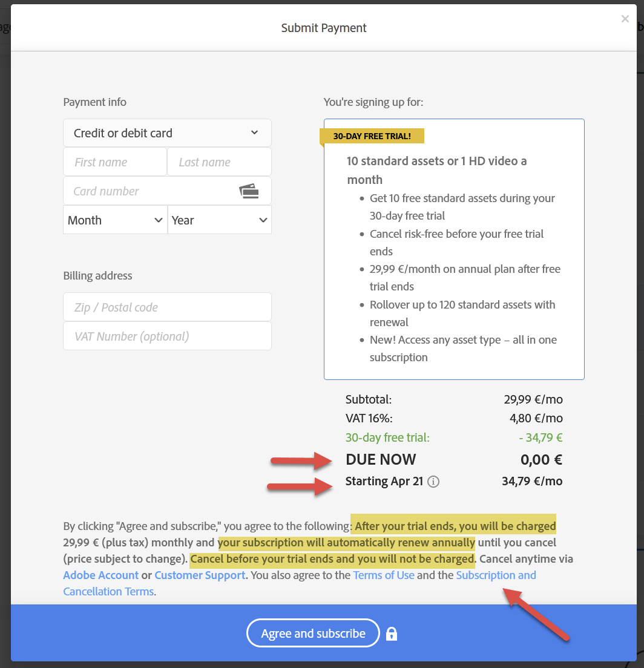Click the 30-DAY FREE TRIAL badge

[x=372, y=136]
